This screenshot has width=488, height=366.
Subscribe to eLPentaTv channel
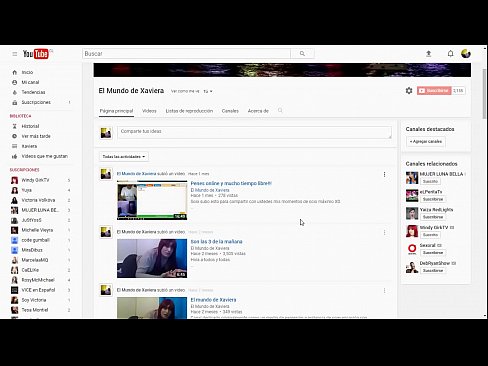pyautogui.click(x=433, y=199)
